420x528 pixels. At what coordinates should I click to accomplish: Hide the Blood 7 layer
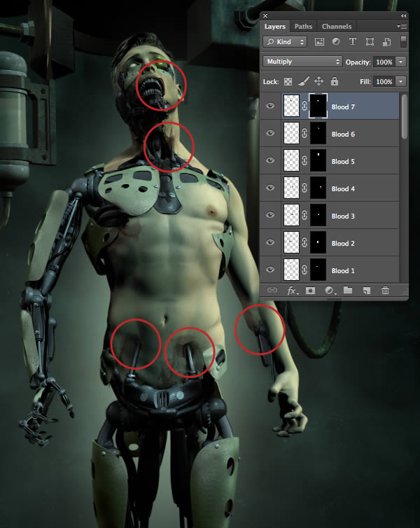(270, 106)
